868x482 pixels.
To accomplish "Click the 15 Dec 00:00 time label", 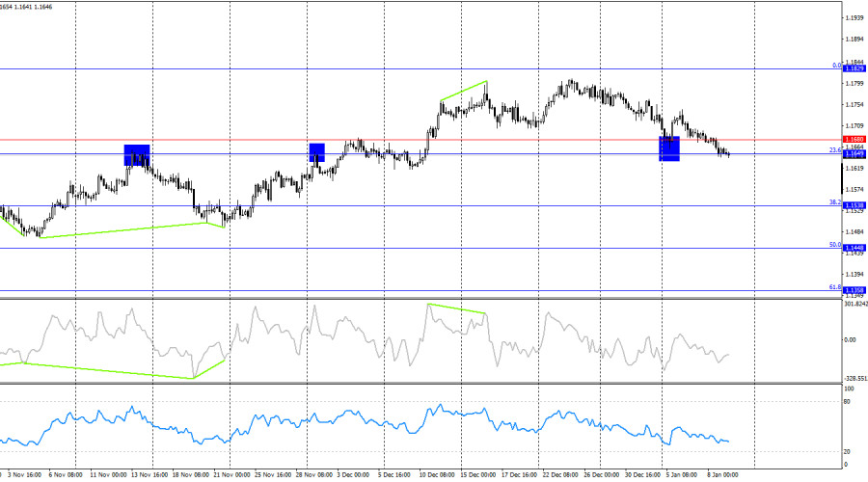I will (x=478, y=475).
